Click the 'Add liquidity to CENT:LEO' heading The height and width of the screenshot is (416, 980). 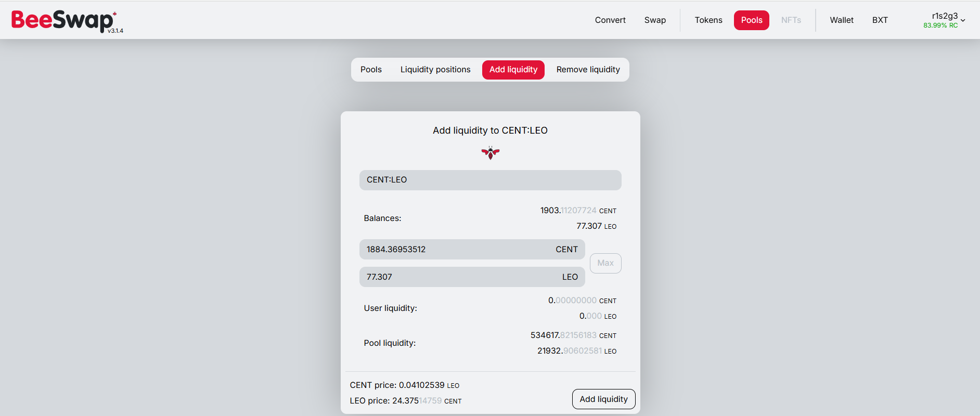490,131
